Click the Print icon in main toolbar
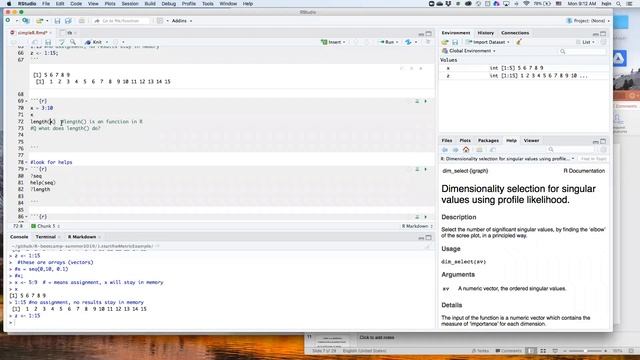The width and height of the screenshot is (640, 360). tap(82, 20)
